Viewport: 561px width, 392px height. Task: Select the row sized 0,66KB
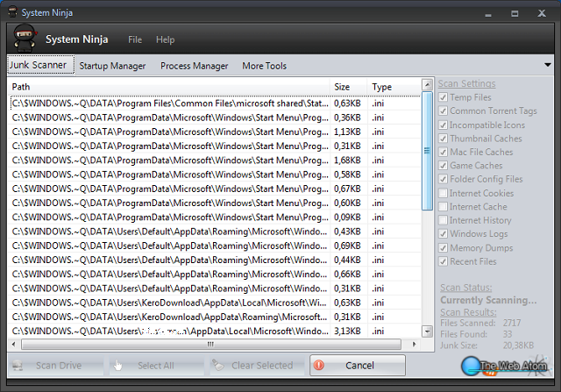[x=215, y=274]
